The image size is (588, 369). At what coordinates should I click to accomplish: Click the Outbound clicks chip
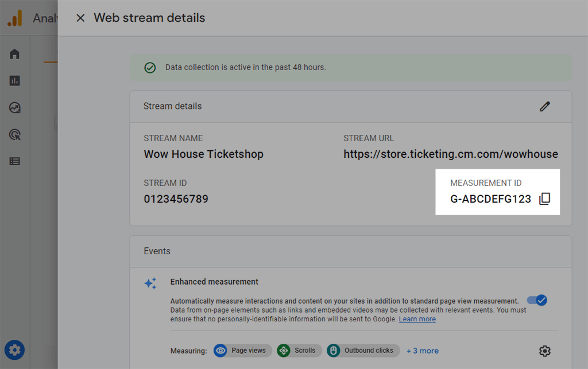pos(363,351)
